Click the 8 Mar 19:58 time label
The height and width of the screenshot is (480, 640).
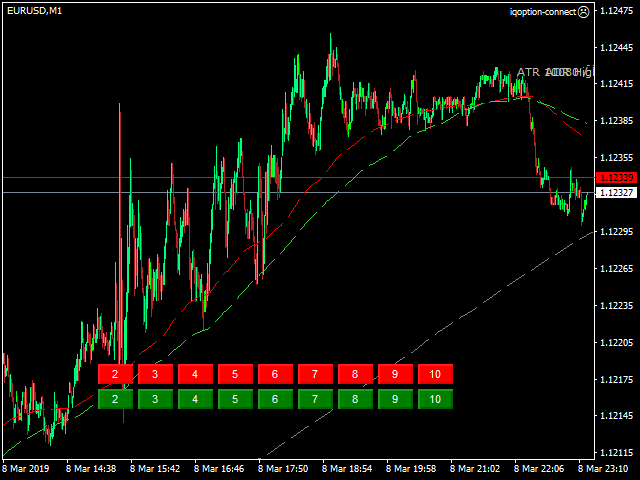[411, 469]
